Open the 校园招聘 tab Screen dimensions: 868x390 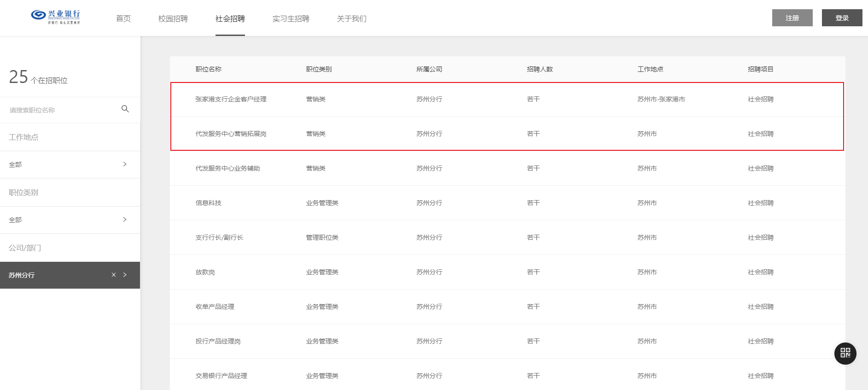173,18
